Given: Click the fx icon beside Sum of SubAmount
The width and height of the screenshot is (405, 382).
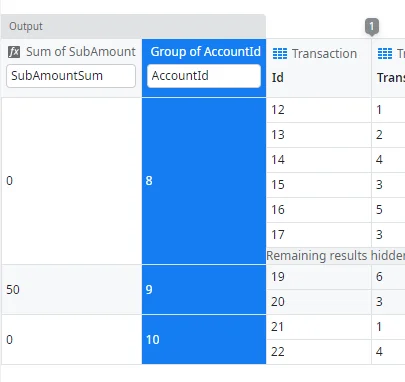Looking at the screenshot, I should [x=14, y=52].
